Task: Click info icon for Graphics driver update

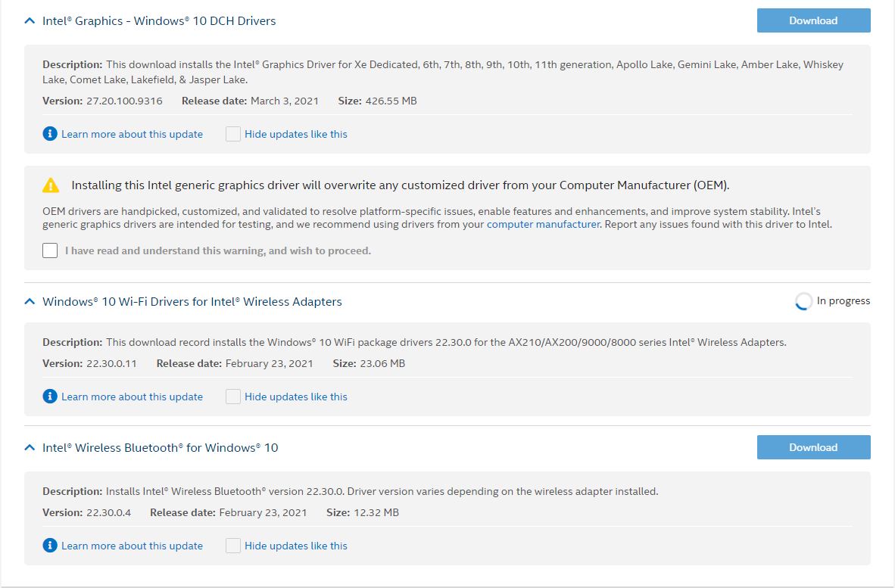Action: pos(50,133)
